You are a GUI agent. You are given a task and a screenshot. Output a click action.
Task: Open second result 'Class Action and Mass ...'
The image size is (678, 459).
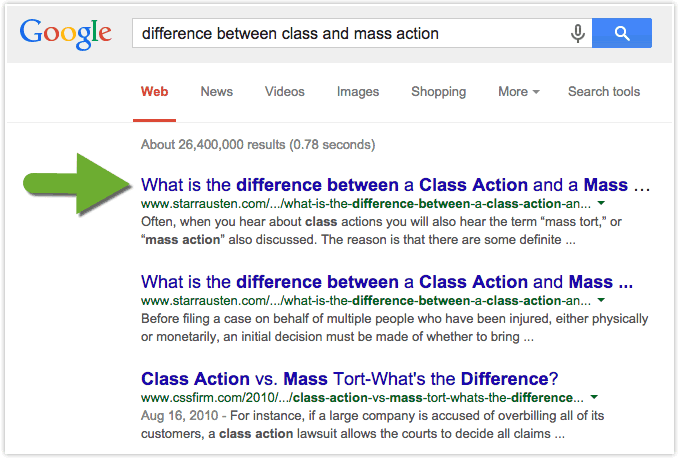coord(387,282)
